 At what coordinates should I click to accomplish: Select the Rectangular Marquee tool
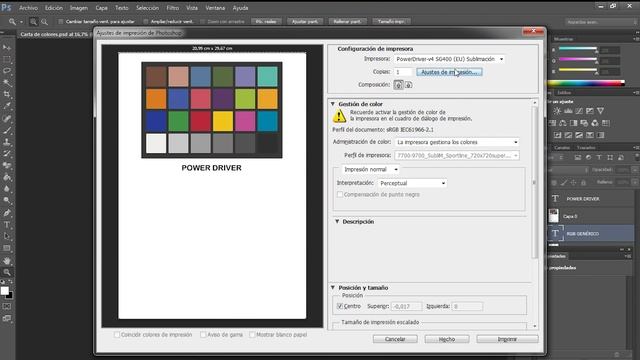tap(7, 60)
